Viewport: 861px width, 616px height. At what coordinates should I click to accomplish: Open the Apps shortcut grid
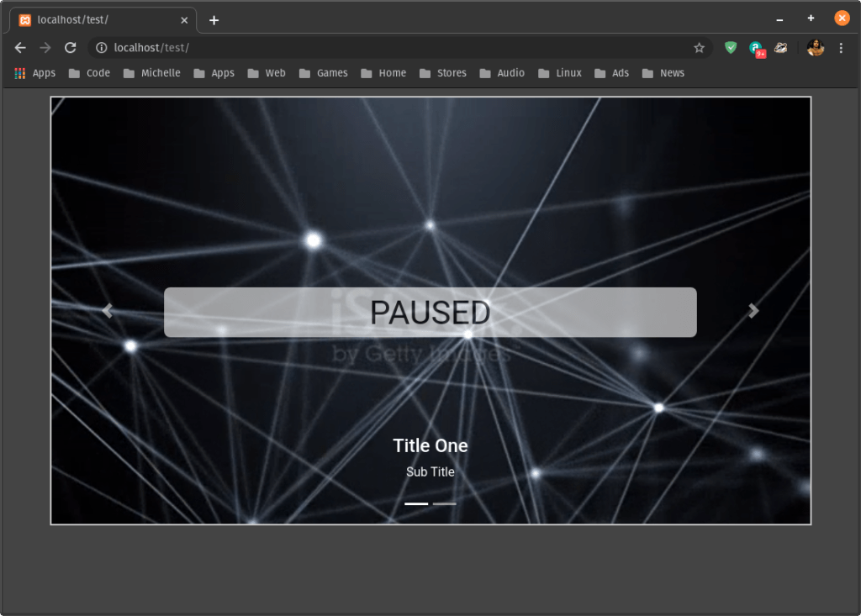coord(34,73)
